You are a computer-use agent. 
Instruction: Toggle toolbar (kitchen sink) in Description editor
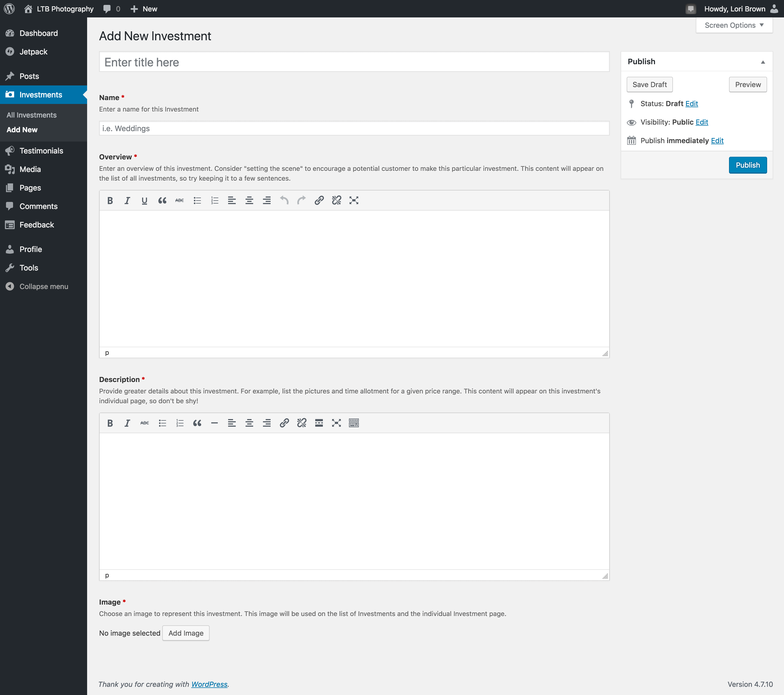(x=354, y=423)
